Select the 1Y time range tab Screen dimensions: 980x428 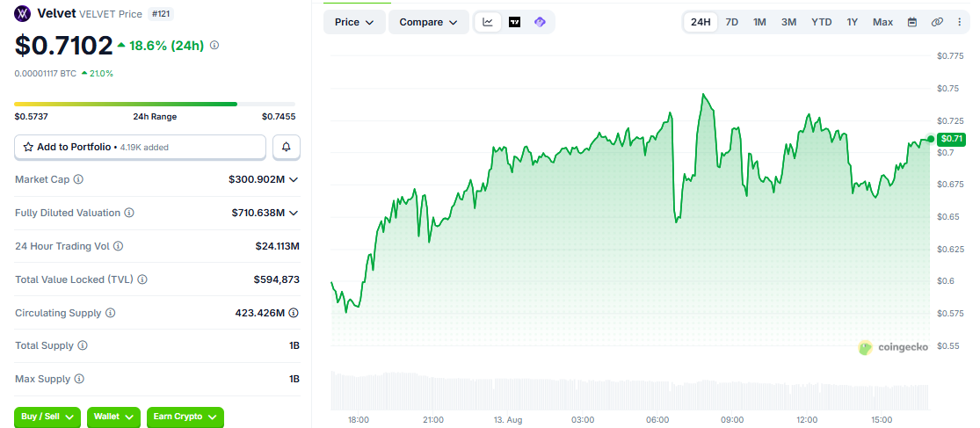[x=853, y=22]
